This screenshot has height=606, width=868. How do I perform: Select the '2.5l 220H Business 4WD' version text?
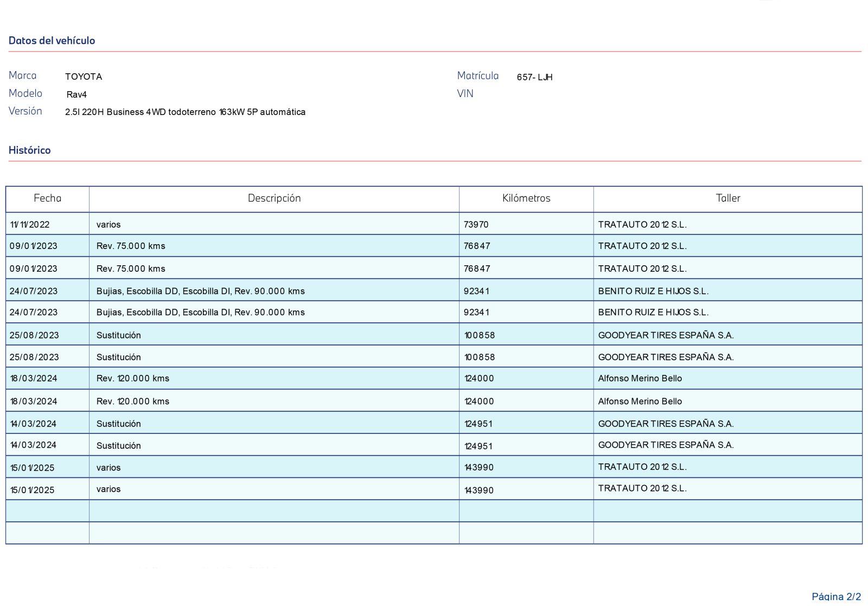pyautogui.click(x=185, y=112)
